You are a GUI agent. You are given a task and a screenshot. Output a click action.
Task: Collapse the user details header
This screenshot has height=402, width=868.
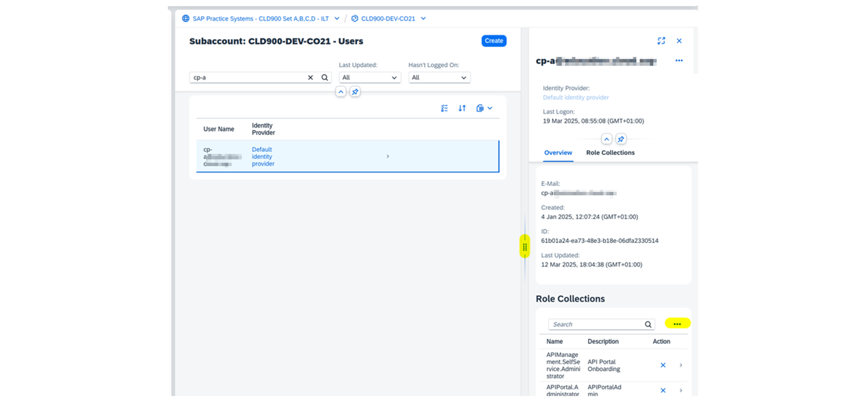607,139
